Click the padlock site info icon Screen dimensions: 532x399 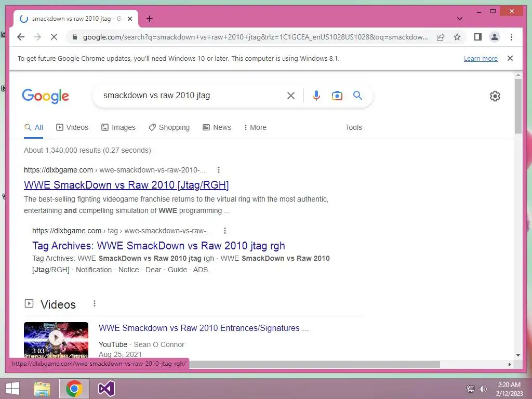coord(75,37)
